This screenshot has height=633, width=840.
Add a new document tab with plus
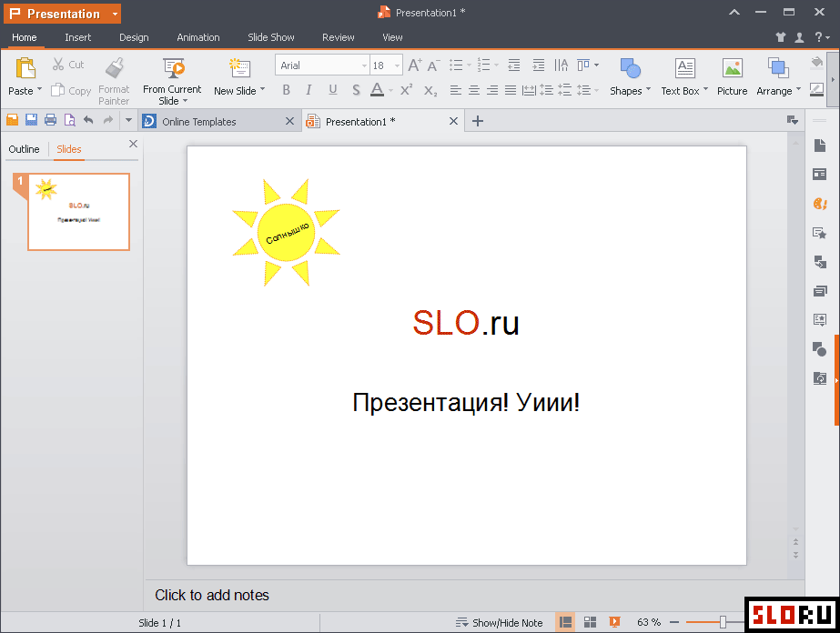[x=477, y=121]
